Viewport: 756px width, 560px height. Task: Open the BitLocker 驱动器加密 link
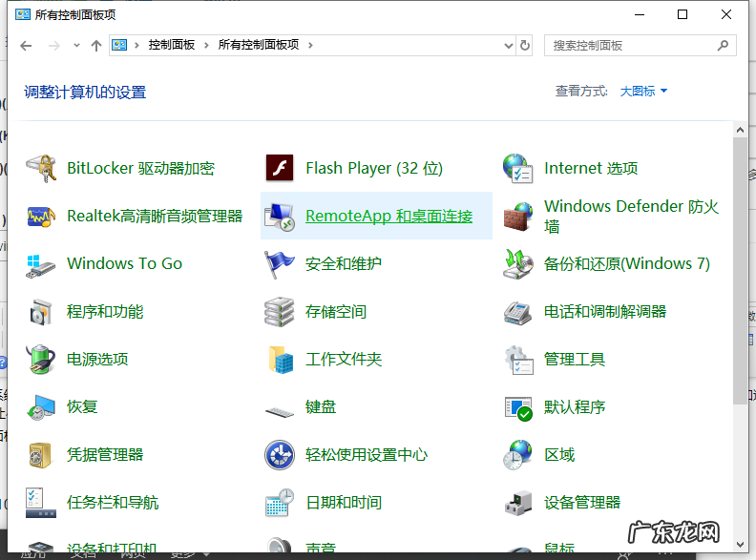140,168
